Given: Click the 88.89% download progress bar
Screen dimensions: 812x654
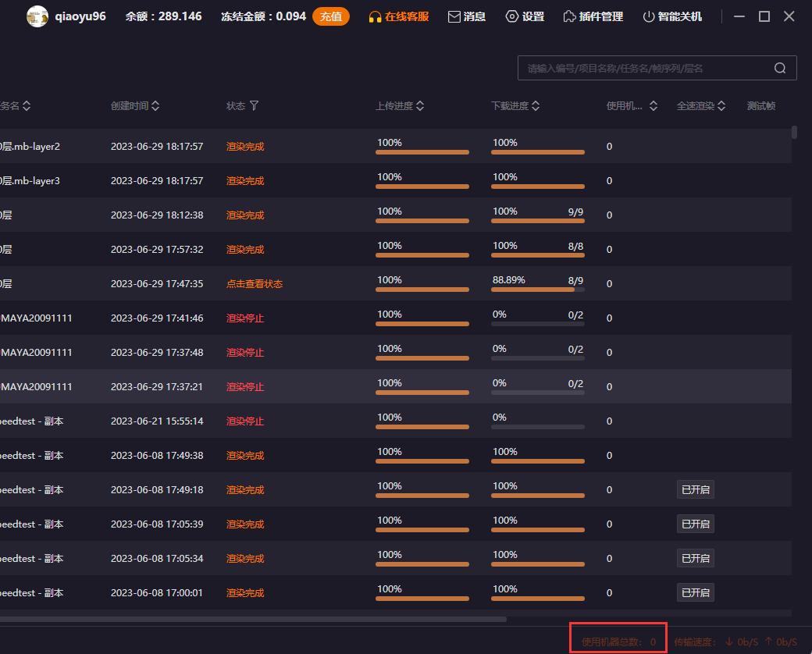Looking at the screenshot, I should [537, 290].
